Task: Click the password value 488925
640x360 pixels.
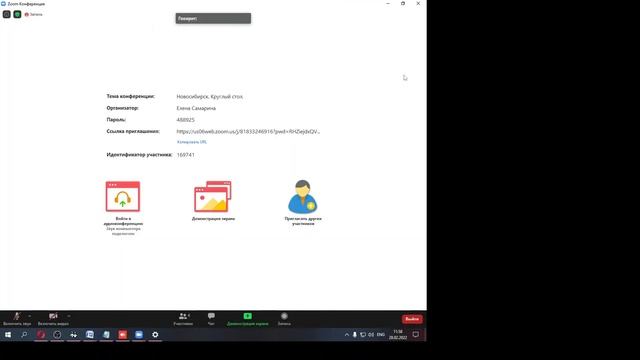Action: 185,120
